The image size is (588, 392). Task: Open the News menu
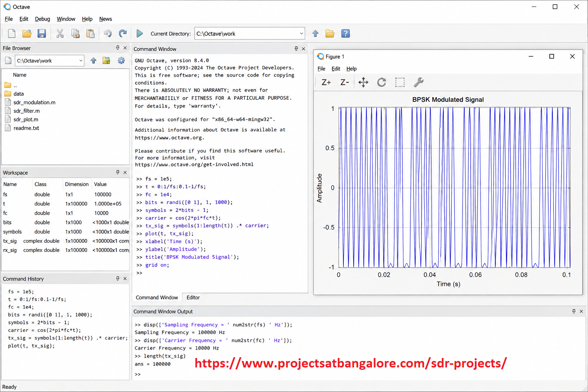pos(106,19)
